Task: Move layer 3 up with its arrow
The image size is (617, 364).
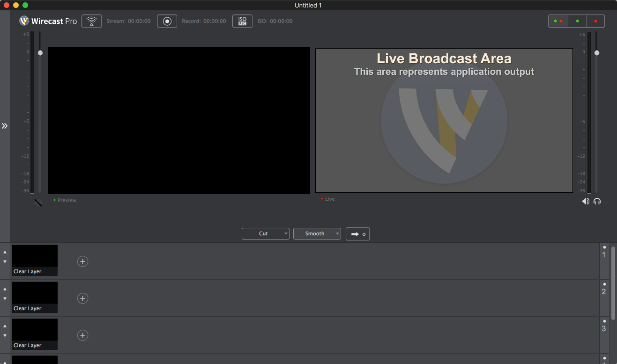Action: coord(5,326)
